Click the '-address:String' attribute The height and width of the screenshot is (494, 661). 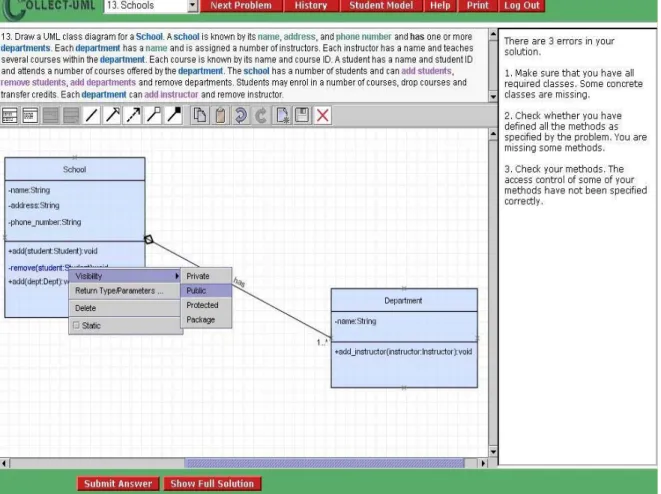coord(34,206)
